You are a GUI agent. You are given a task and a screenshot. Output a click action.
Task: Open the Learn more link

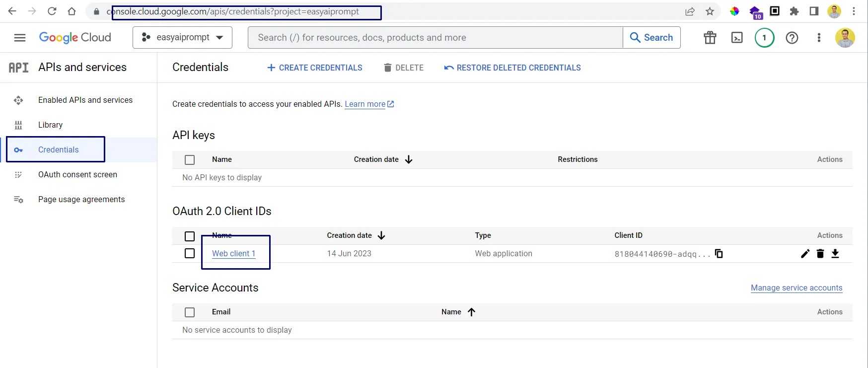[369, 104]
